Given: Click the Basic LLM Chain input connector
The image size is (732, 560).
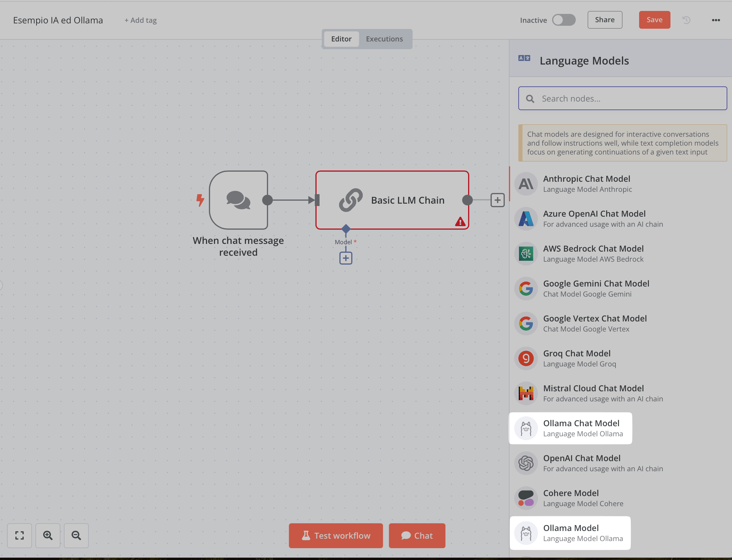Looking at the screenshot, I should coord(317,200).
